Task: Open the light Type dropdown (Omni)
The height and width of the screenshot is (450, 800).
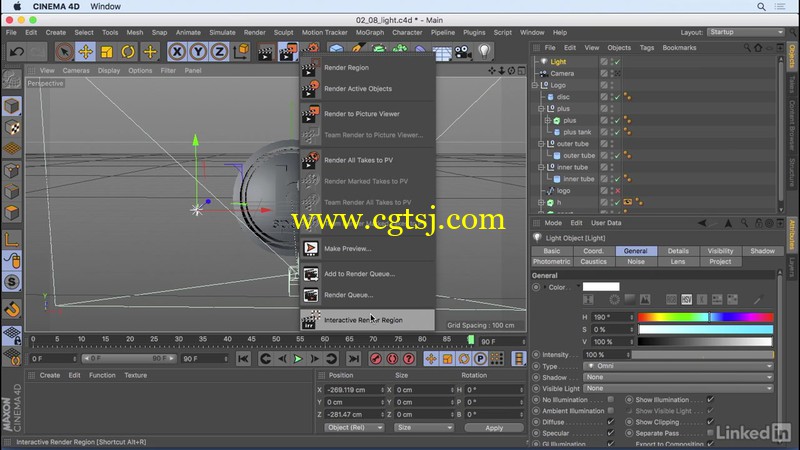Action: 678,366
